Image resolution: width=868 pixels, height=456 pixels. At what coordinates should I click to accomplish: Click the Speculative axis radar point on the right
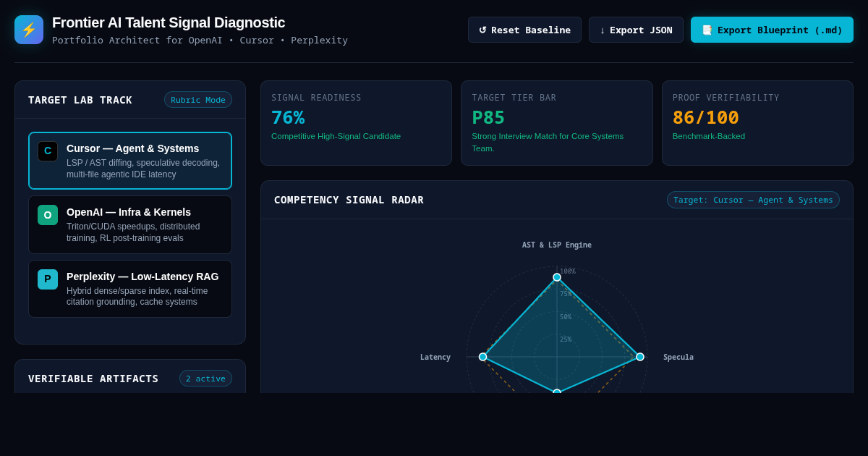640,357
